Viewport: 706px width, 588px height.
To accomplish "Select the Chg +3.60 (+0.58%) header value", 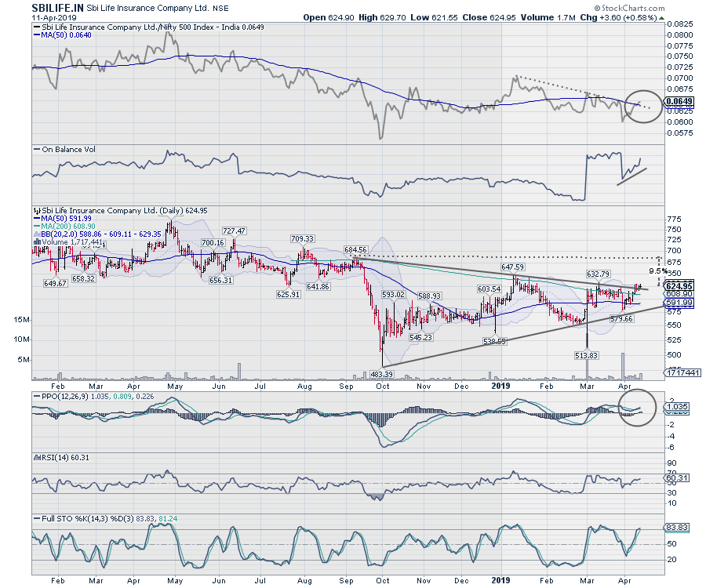I will (618, 17).
